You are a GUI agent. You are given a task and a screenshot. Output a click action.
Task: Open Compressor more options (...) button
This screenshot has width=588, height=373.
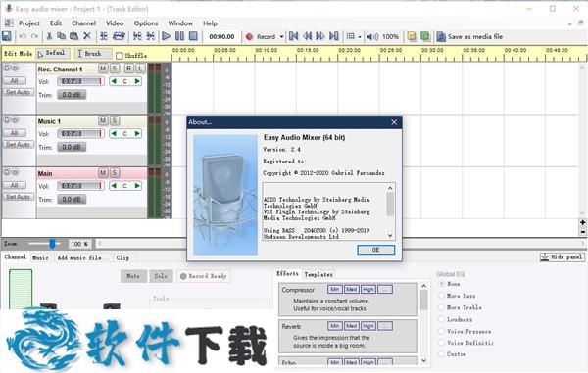[x=385, y=290]
